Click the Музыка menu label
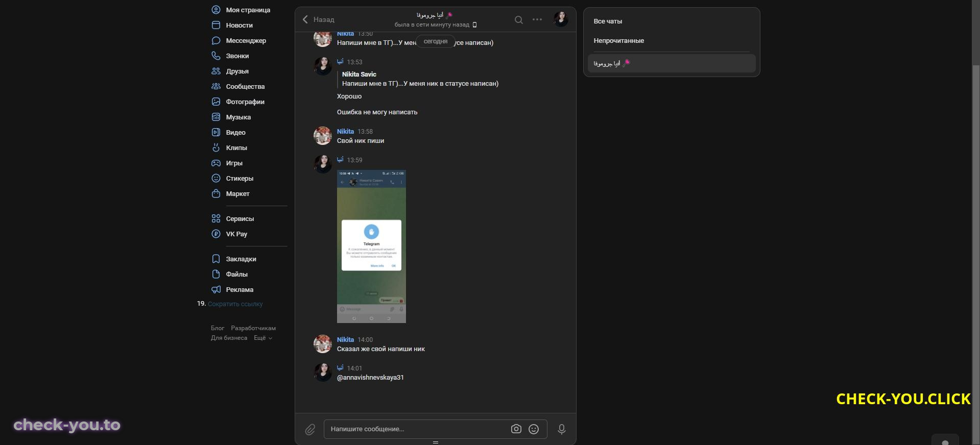The height and width of the screenshot is (445, 980). tap(238, 117)
